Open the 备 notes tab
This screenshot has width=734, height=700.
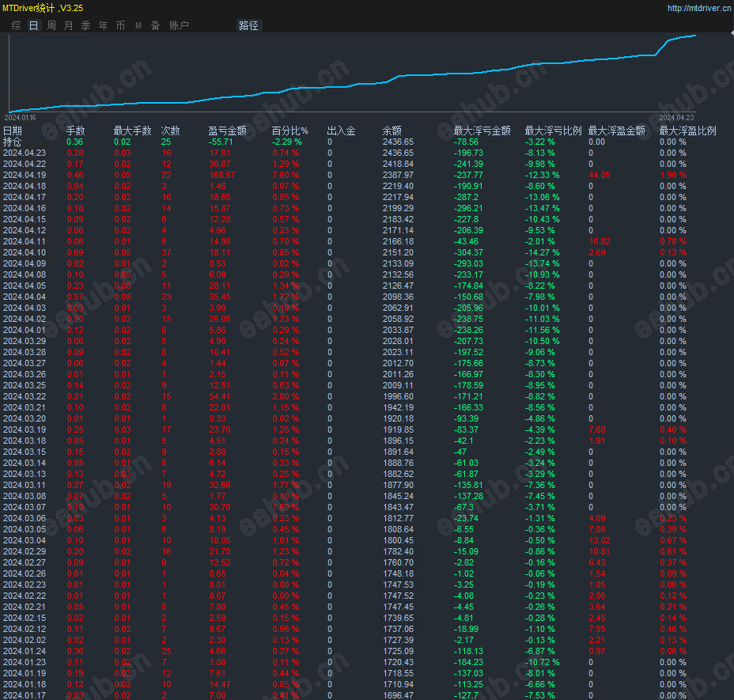(x=155, y=25)
